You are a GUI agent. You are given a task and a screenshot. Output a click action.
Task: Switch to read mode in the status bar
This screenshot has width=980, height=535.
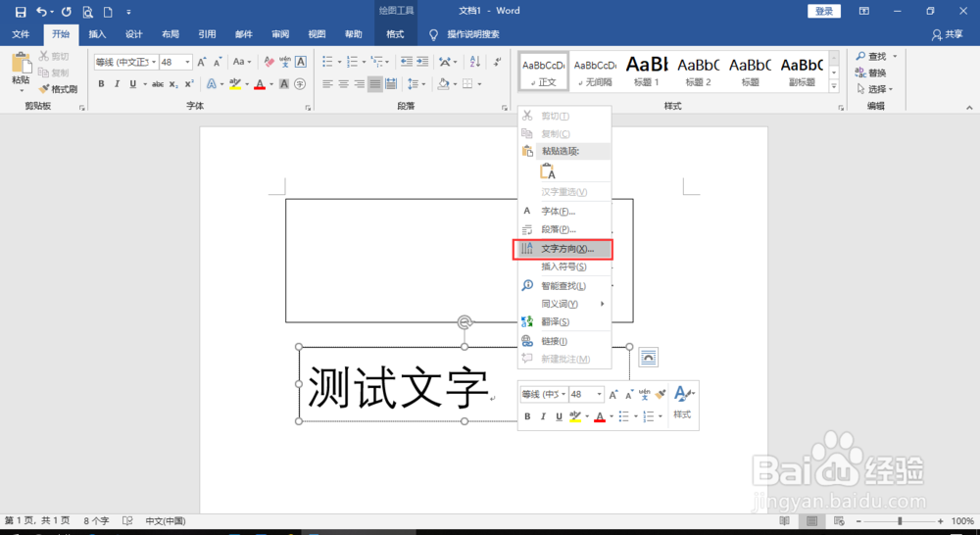click(x=785, y=520)
